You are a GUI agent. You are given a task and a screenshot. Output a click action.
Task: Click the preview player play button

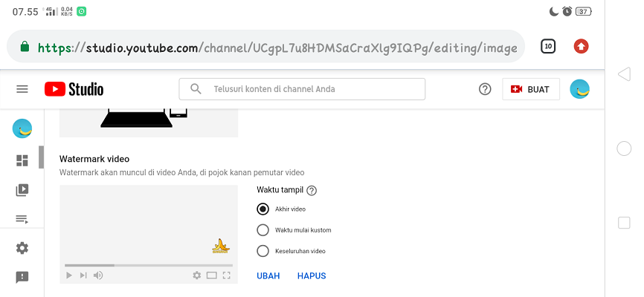(x=69, y=275)
